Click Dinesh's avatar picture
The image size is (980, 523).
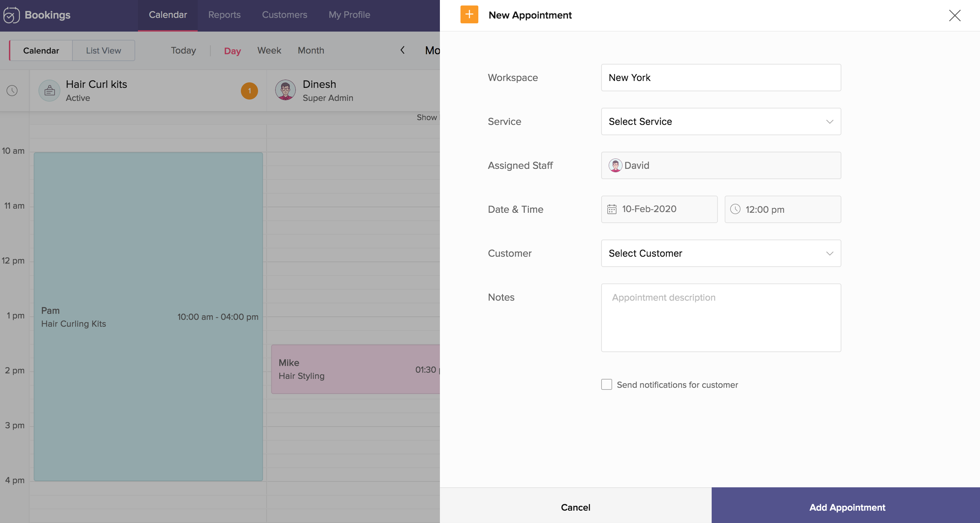[285, 91]
